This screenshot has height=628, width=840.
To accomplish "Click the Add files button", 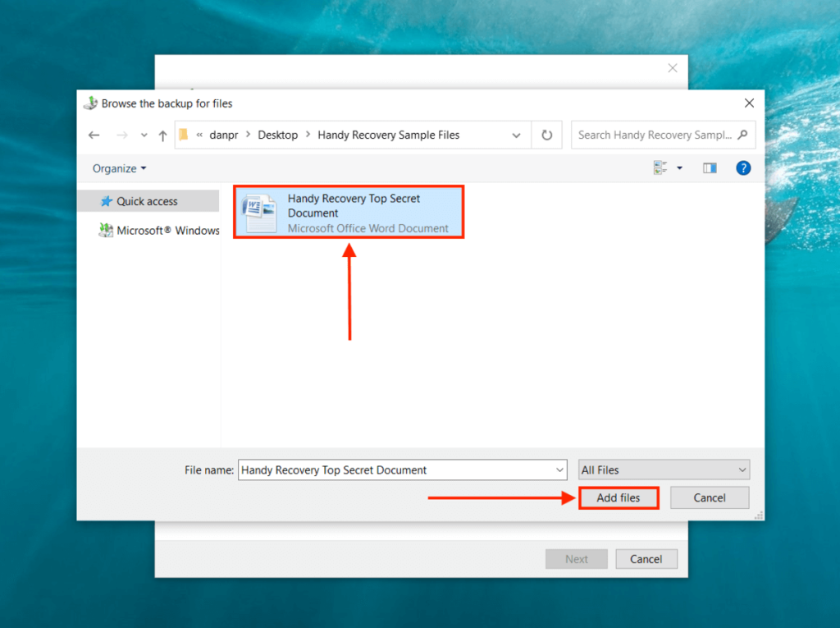I will point(619,497).
